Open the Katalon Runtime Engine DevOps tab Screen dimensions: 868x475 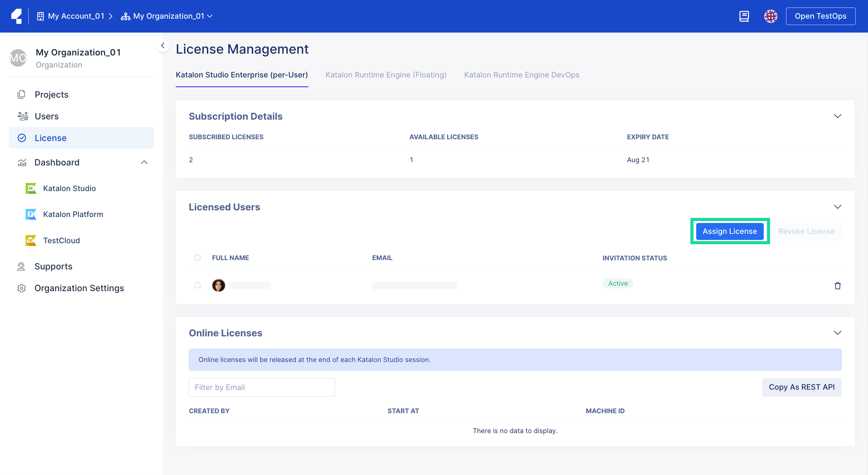point(522,75)
